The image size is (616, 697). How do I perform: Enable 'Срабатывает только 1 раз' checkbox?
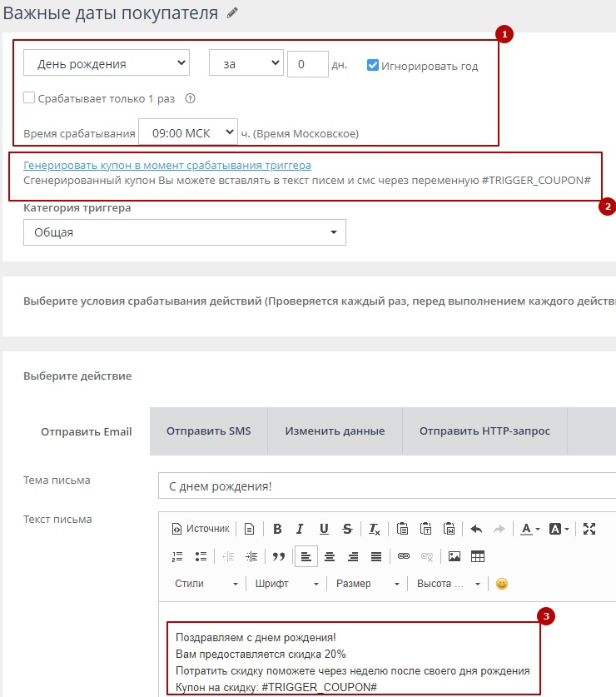click(30, 98)
